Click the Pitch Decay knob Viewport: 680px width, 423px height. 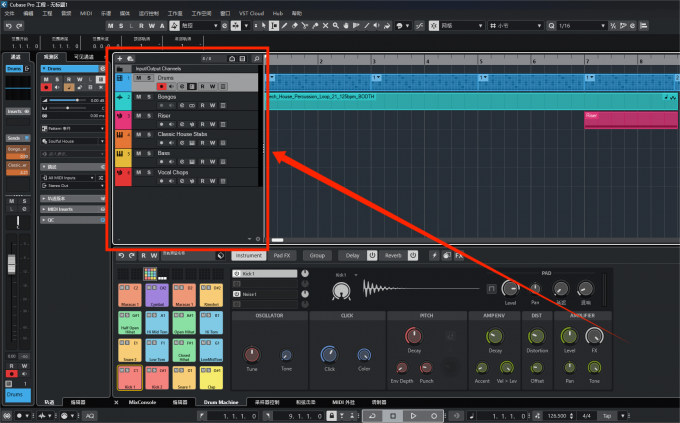[413, 336]
